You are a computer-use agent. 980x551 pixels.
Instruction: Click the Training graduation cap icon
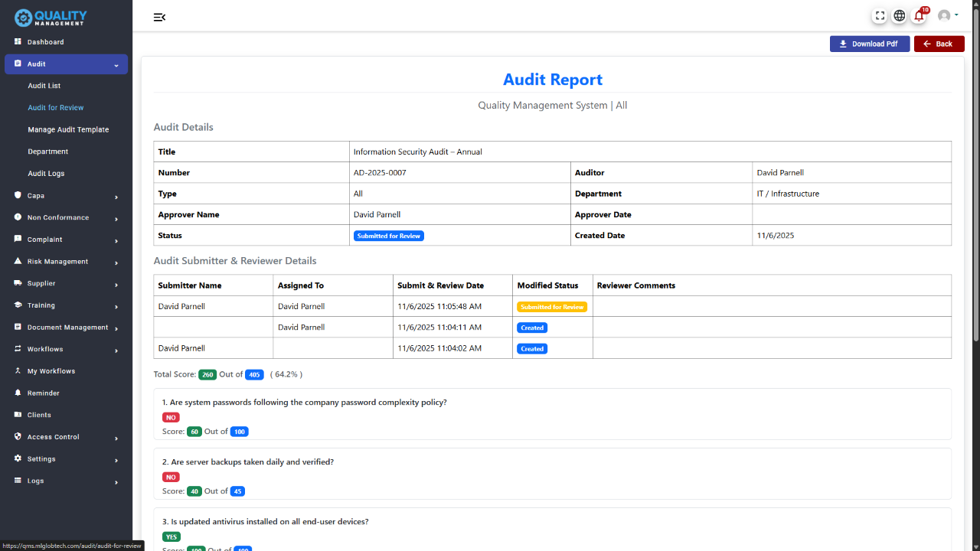(18, 305)
